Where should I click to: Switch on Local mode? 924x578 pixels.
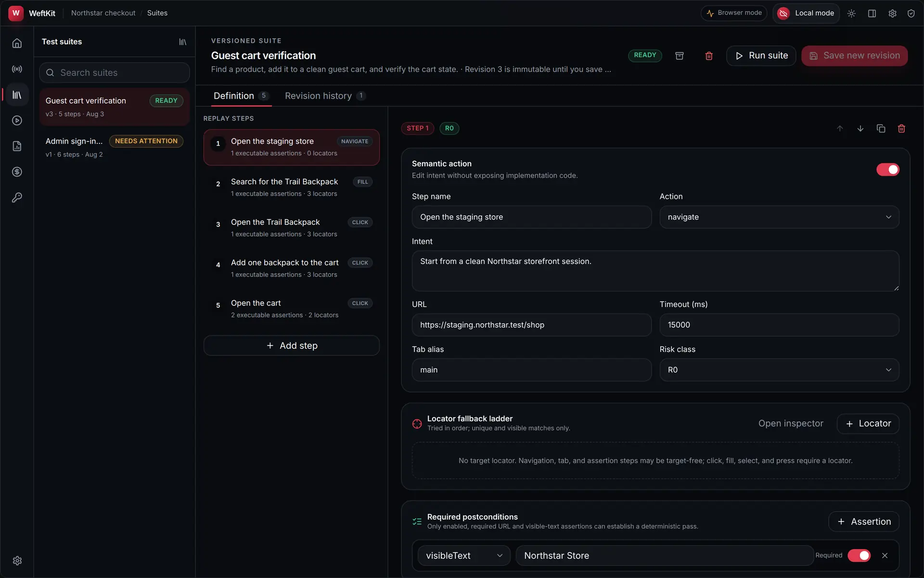[806, 13]
